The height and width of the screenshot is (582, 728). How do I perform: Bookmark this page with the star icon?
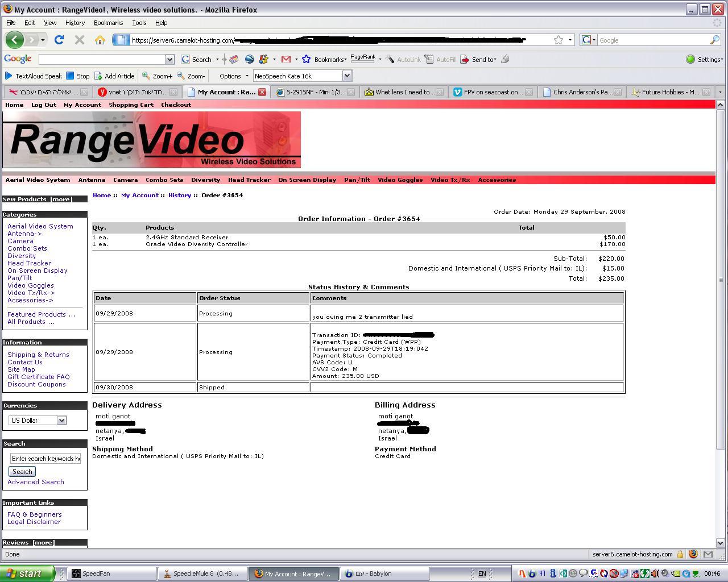559,40
